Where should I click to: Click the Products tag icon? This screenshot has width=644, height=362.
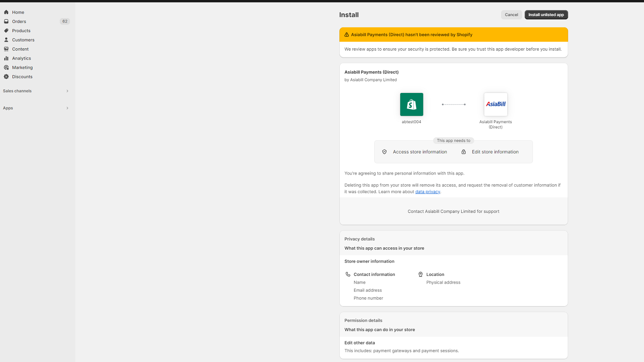coord(6,31)
